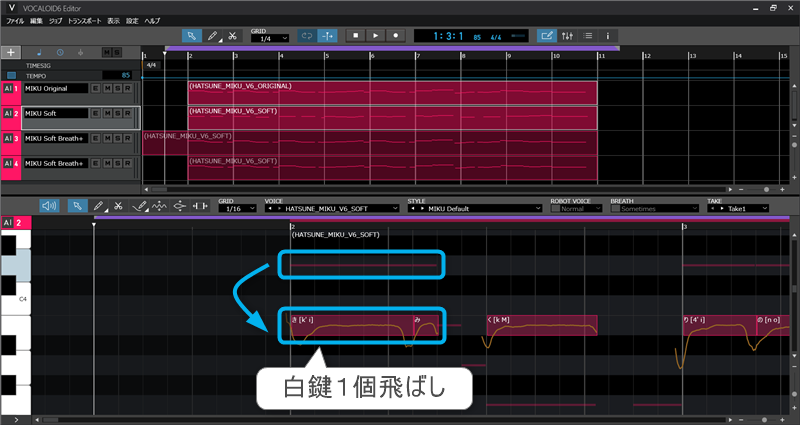
Task: Toggle the E effect button on MIKU Original track
Action: (95, 88)
